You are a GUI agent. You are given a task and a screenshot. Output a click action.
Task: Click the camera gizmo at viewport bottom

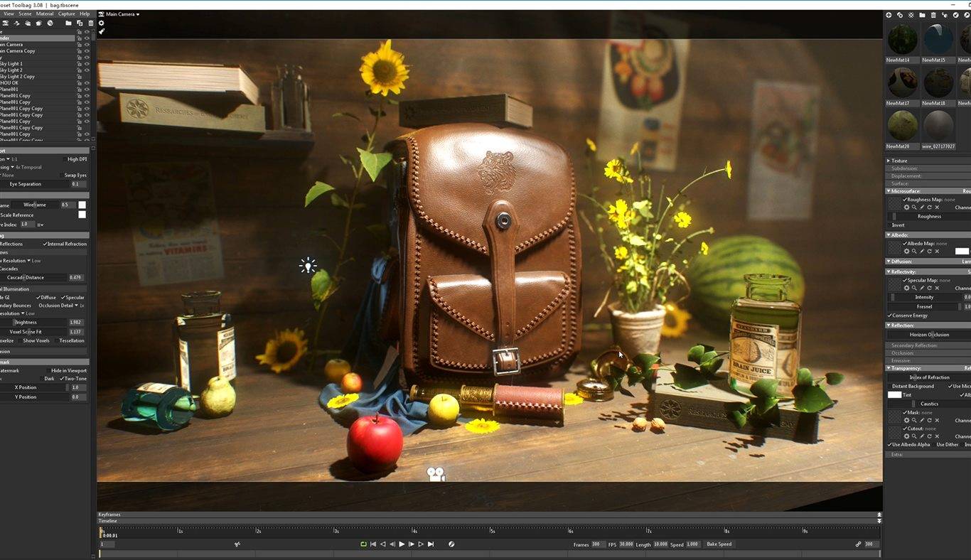436,473
